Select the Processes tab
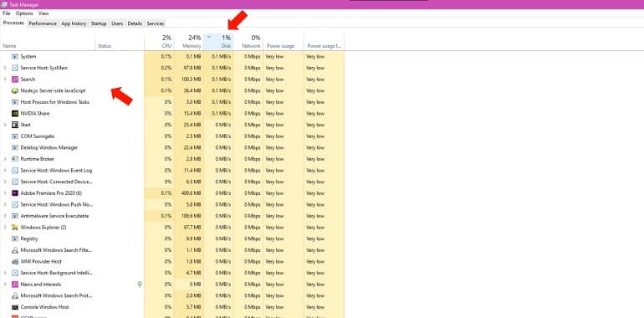This screenshot has height=318, width=644. click(13, 23)
